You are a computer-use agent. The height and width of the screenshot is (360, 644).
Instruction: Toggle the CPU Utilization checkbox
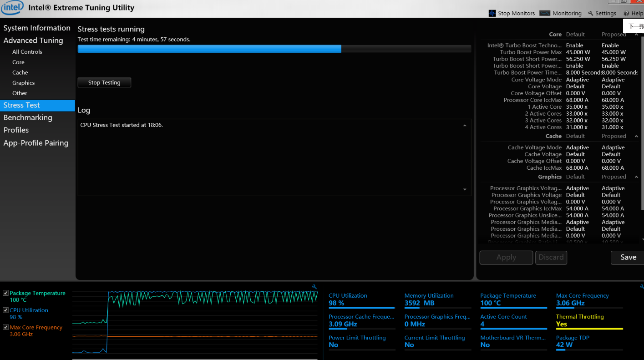tap(5, 310)
